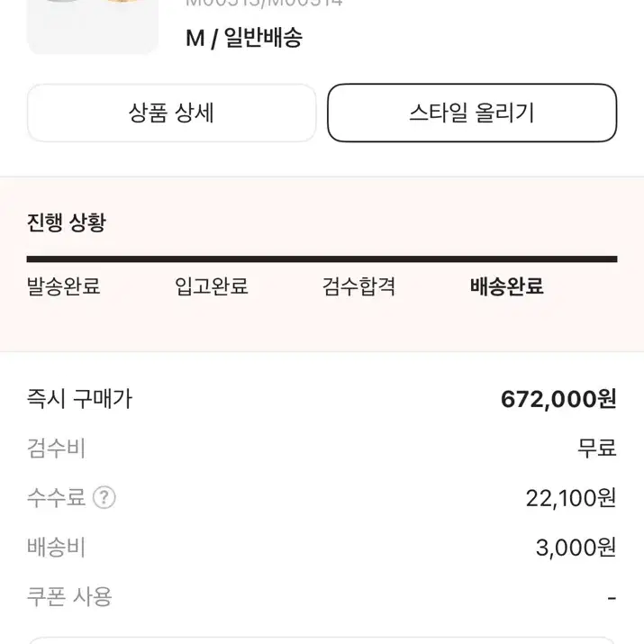644x644 pixels.
Task: Tap the 진행 상황 section heading
Action: [x=67, y=222]
